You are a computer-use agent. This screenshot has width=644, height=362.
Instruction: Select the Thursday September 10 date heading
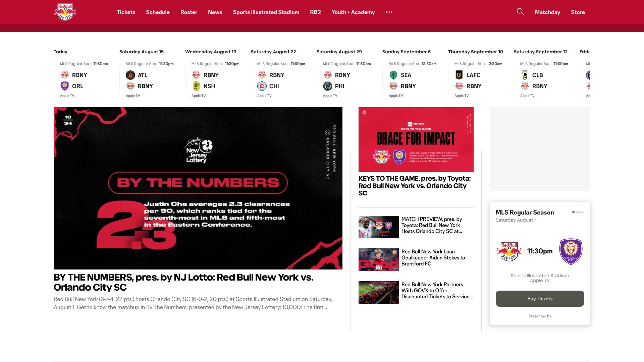point(476,52)
